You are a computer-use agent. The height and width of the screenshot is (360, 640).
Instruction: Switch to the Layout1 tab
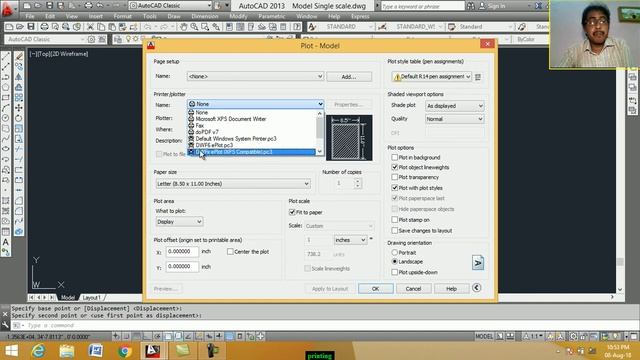tap(91, 298)
